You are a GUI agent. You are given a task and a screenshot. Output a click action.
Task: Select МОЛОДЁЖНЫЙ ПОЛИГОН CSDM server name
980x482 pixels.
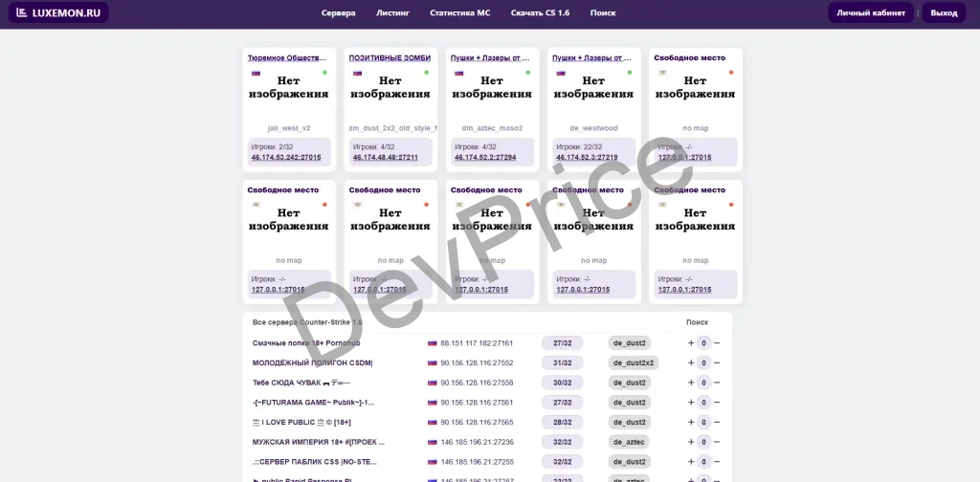[x=313, y=362]
